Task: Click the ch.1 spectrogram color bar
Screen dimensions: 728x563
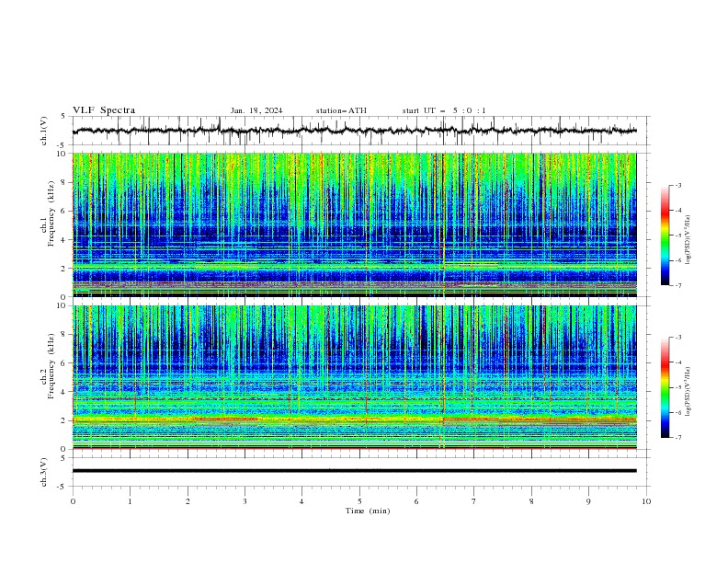Action: (665, 236)
